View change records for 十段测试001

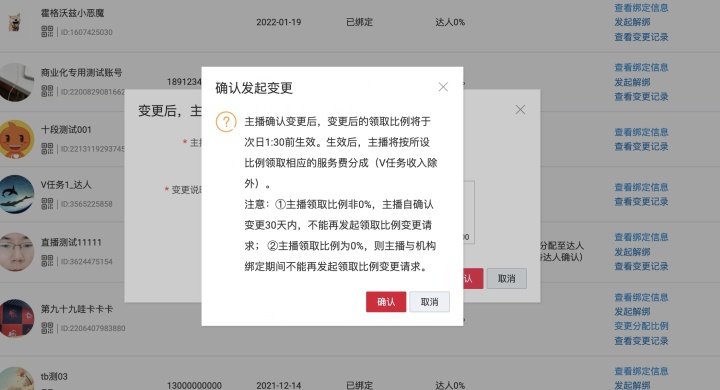(641, 147)
